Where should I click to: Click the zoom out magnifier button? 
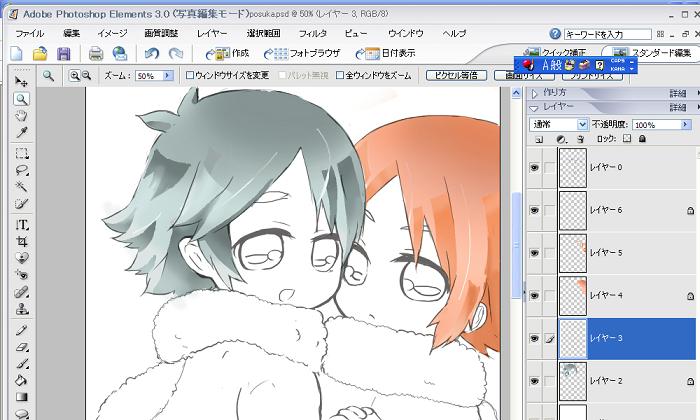click(x=87, y=75)
